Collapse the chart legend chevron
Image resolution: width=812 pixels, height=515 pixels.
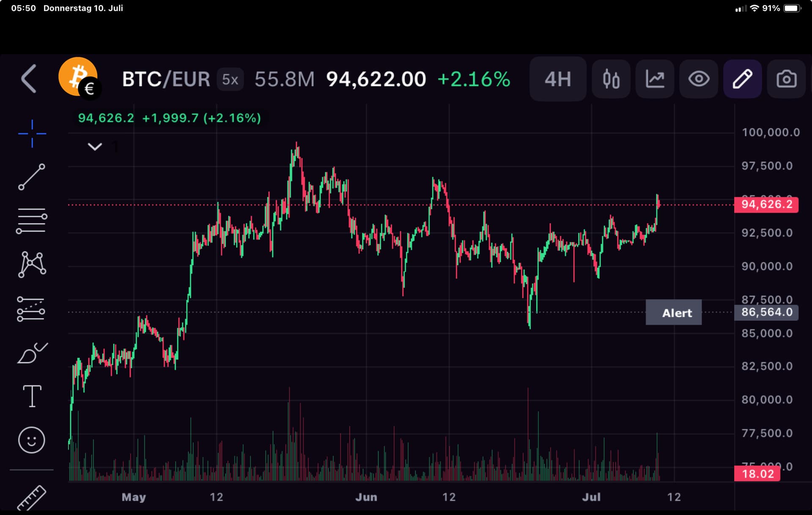pyautogui.click(x=95, y=146)
